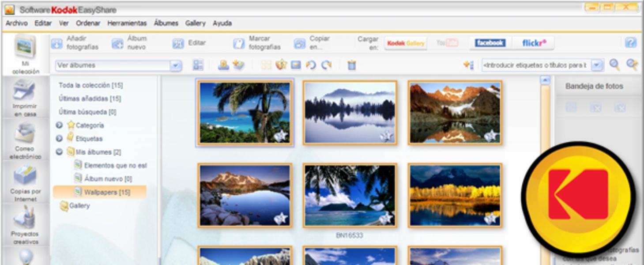Screen dimensions: 644x265
Task: Click the tag and title search field
Action: click(x=535, y=65)
